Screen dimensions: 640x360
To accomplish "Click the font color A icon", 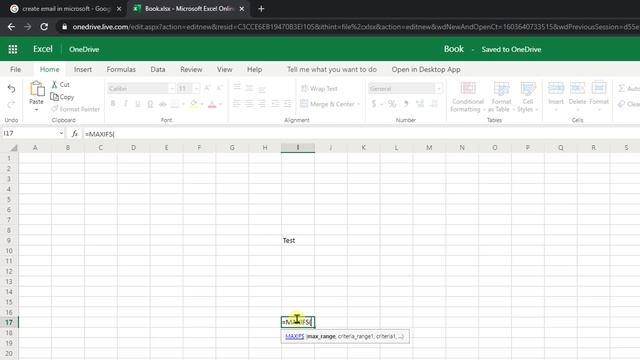I will [212, 104].
